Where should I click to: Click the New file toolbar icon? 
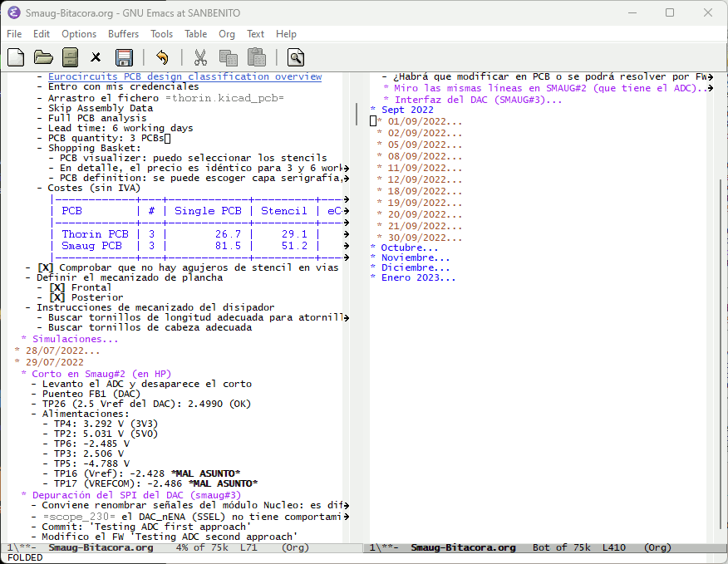[16, 57]
